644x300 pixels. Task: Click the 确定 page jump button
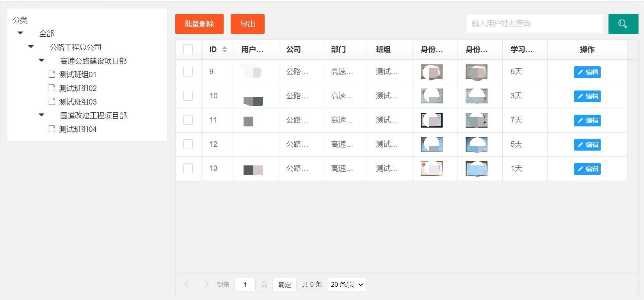tap(285, 284)
